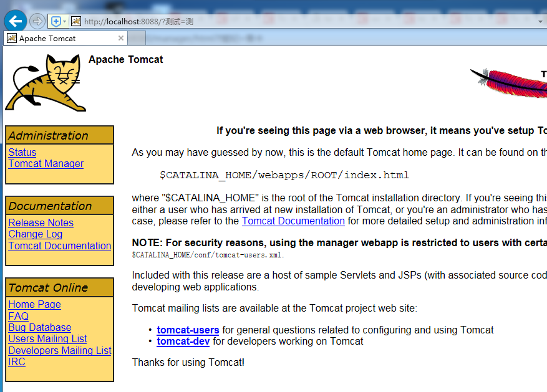Click the Apache feather logo
547x392 pixels.
(508, 83)
